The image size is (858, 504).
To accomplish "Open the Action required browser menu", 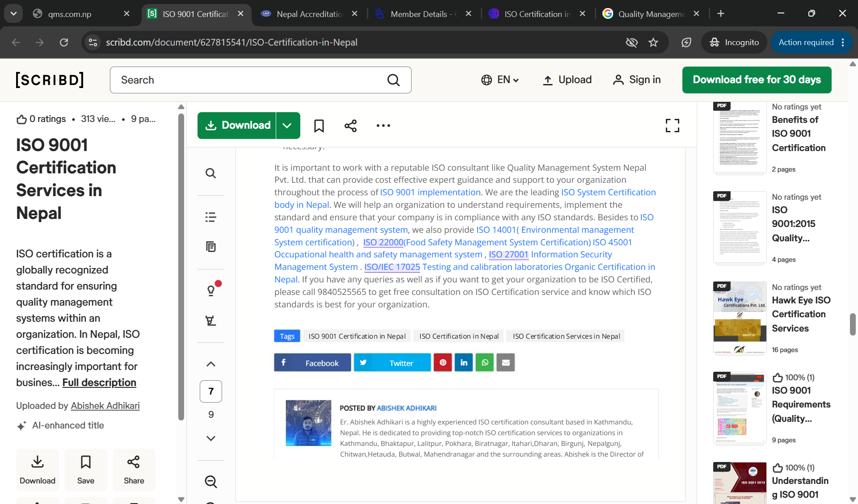I will (812, 42).
